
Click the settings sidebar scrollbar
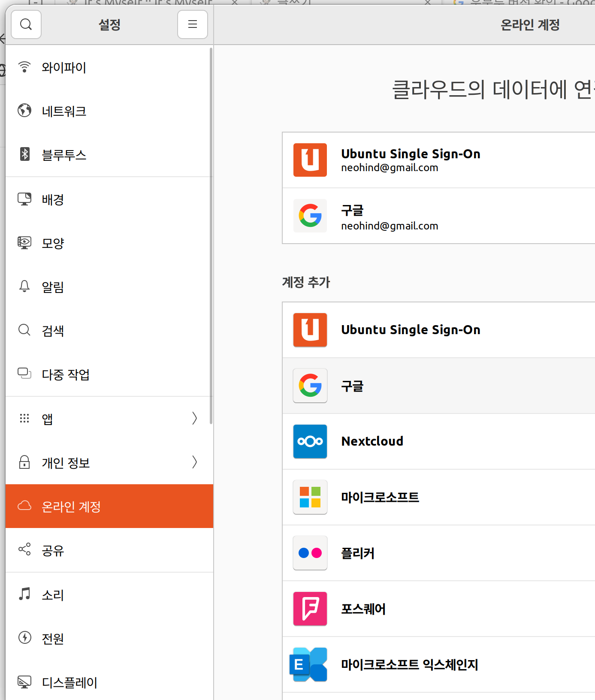tap(211, 236)
